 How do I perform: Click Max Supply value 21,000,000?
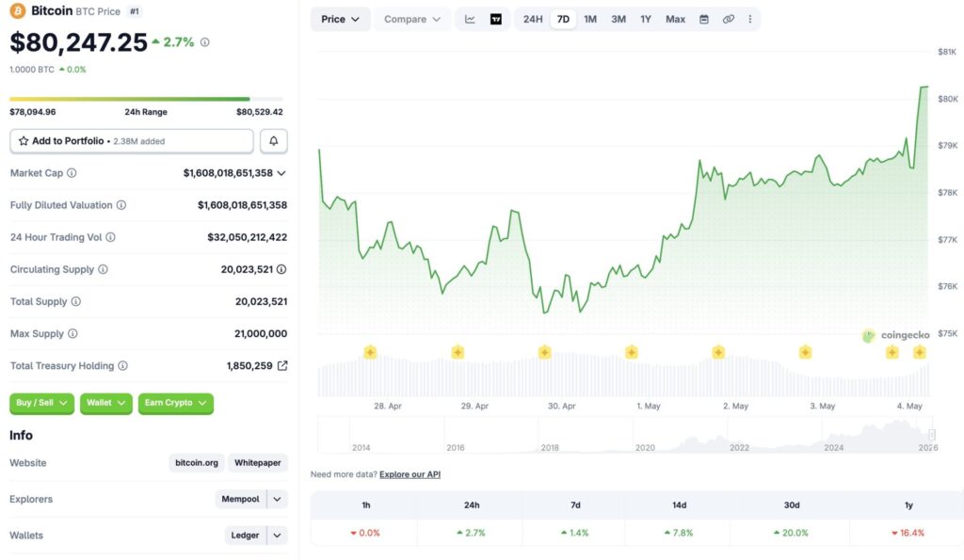(x=261, y=333)
